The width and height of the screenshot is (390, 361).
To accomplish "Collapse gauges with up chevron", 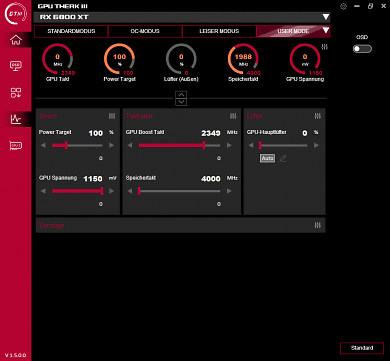I will tap(181, 94).
